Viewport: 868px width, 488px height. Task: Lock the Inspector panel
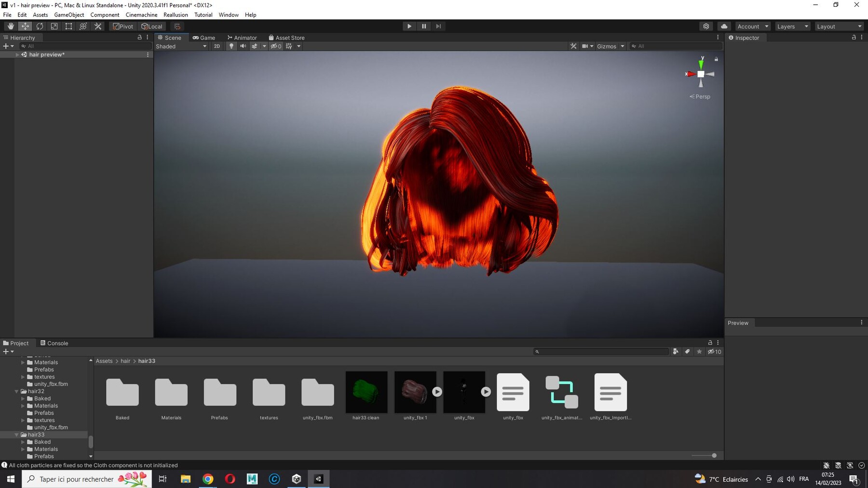tap(854, 37)
